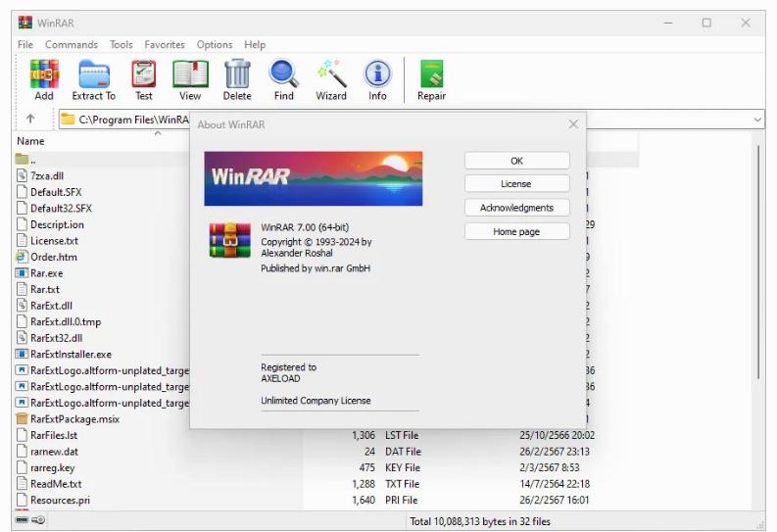This screenshot has height=532, width=777.
Task: Launch the Wizard tool
Action: coord(331,74)
